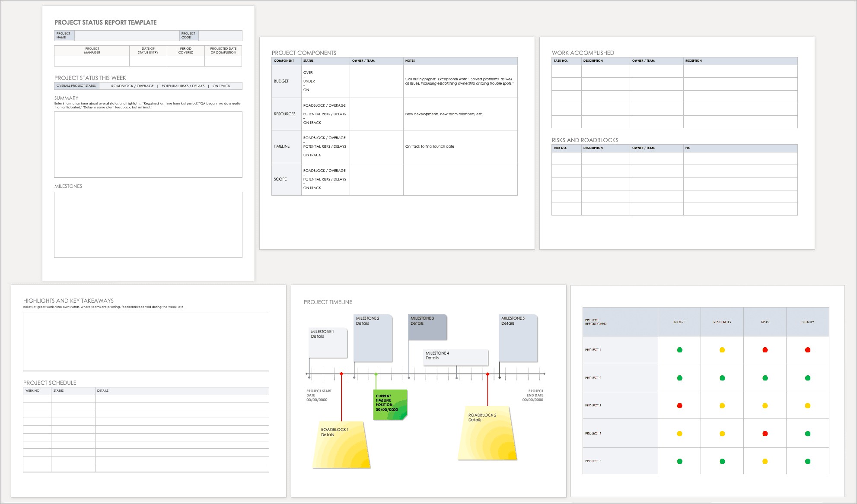The height and width of the screenshot is (504, 857).
Task: Select Potential Risks / Delays in the Scope row
Action: coord(324,179)
